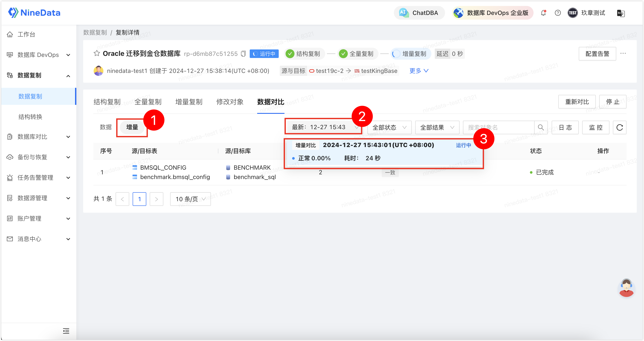Click 增量复制 running step
Viewport: 644px width, 341px height.
coord(410,54)
